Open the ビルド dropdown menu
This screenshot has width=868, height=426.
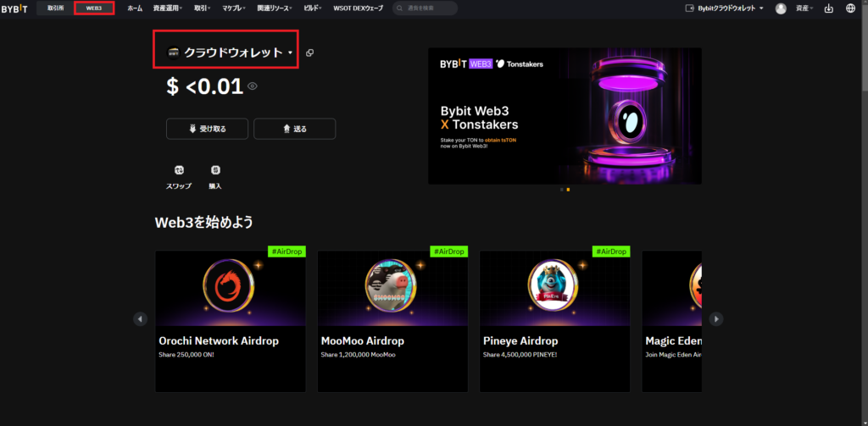313,8
